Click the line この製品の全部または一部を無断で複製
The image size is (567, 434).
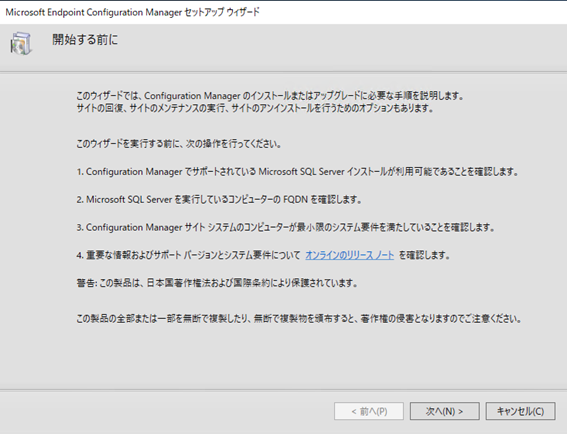299,319
